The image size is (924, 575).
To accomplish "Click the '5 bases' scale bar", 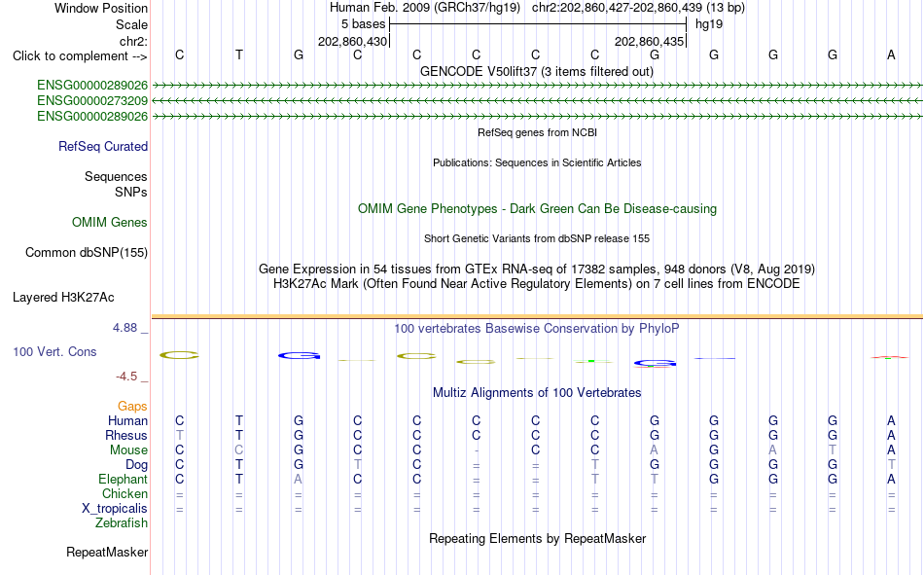I will tap(538, 24).
